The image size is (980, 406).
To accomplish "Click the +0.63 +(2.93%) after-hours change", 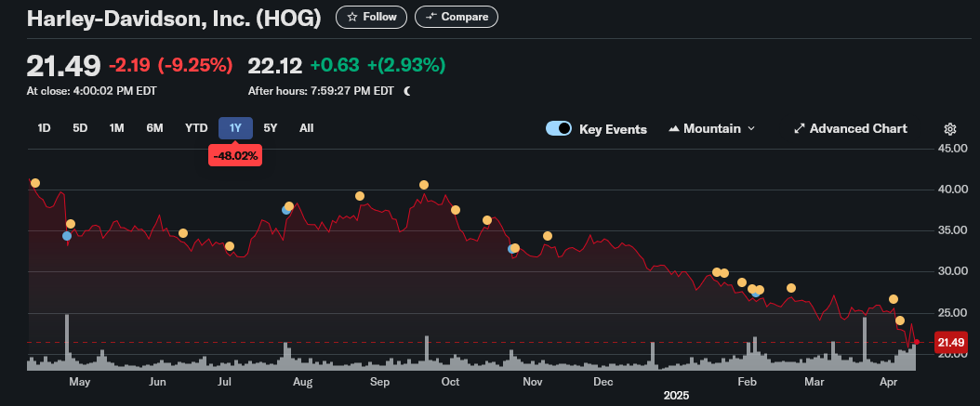I will (x=378, y=65).
